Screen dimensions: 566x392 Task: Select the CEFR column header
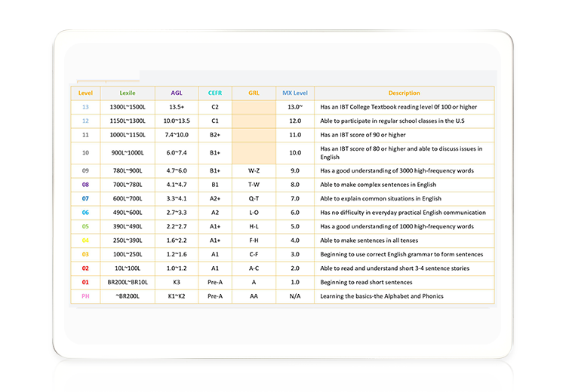(215, 93)
